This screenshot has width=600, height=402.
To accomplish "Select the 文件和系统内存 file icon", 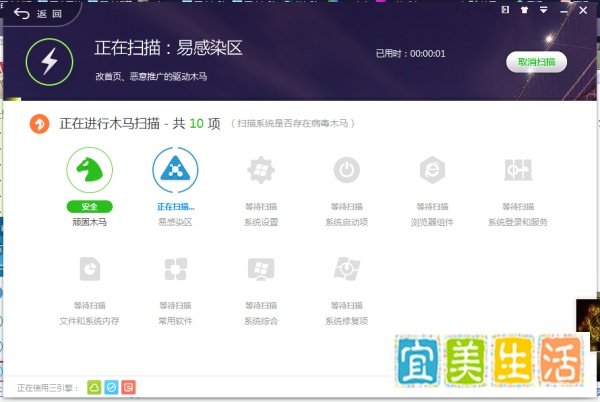I will 90,269.
